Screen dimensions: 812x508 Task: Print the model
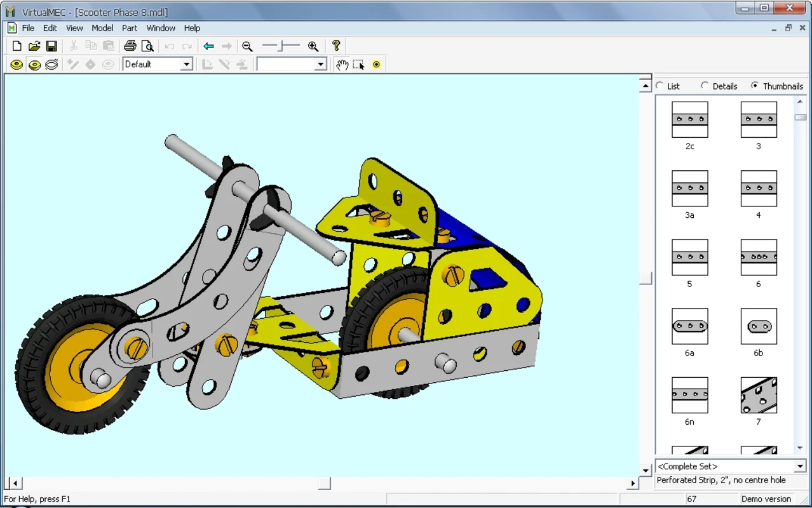point(130,46)
